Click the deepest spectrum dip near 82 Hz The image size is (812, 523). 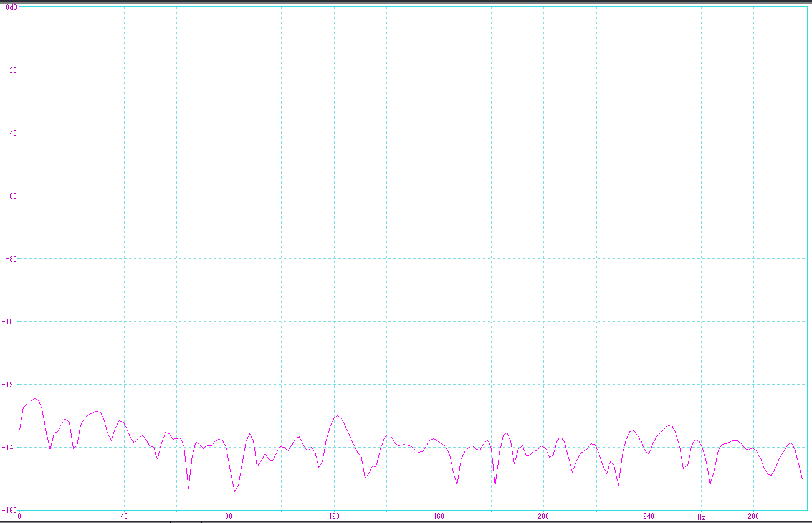(x=234, y=491)
